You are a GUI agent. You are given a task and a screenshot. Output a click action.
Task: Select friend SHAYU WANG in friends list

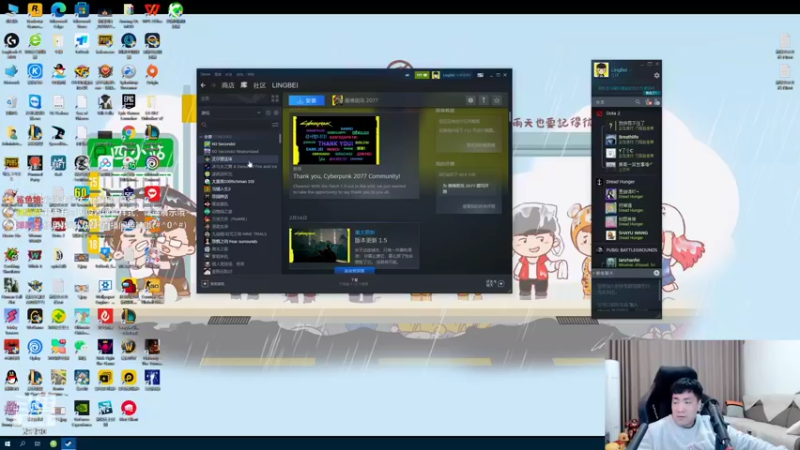point(631,235)
